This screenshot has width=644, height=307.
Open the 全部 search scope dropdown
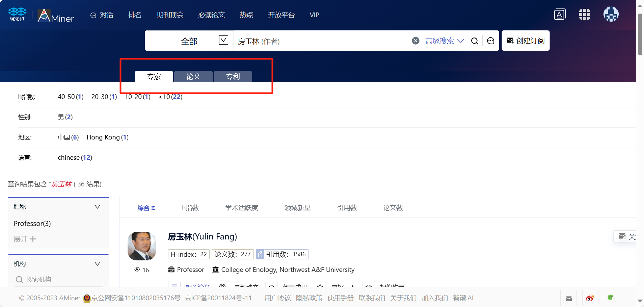pos(223,41)
